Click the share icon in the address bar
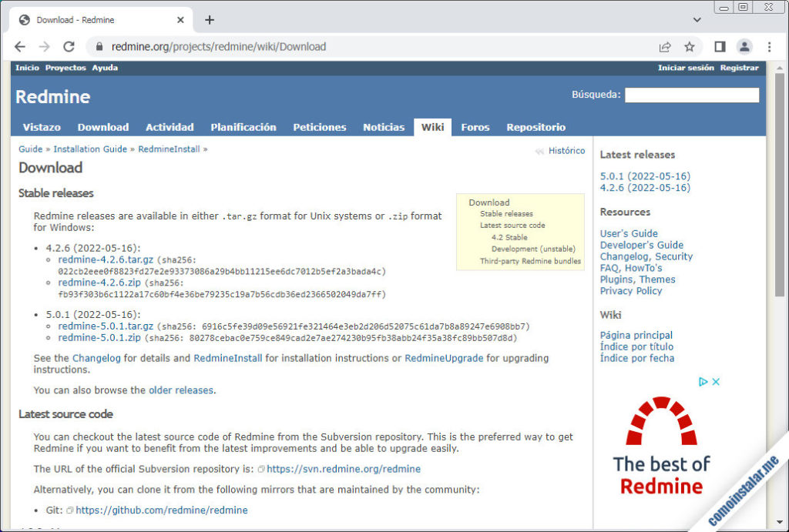The image size is (789, 532). [x=664, y=47]
